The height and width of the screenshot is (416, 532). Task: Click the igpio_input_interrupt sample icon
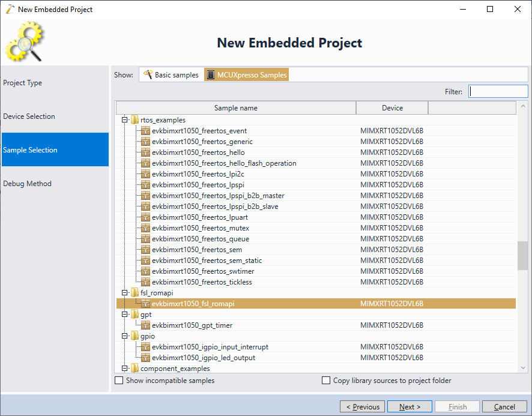[x=145, y=347]
